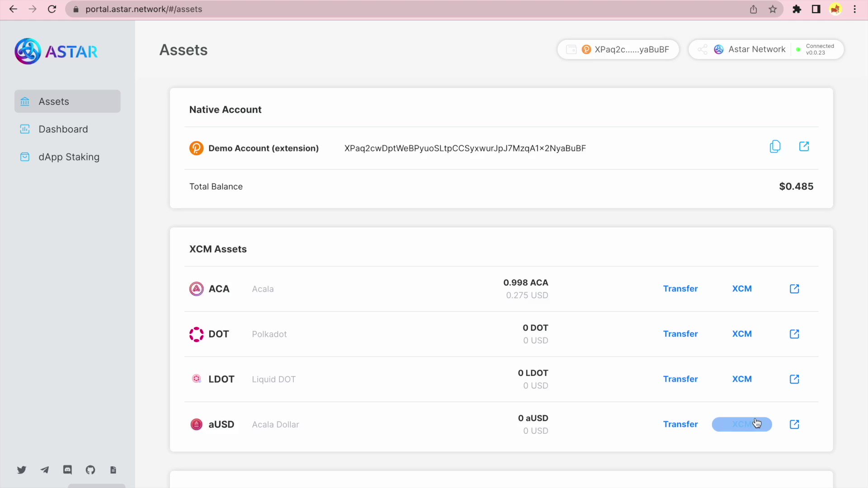868x488 pixels.
Task: Open the Telegram channel icon
Action: (x=44, y=470)
